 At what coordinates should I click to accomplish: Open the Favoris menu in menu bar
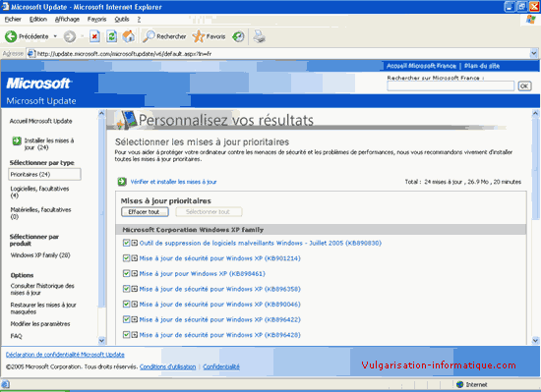pyautogui.click(x=96, y=20)
